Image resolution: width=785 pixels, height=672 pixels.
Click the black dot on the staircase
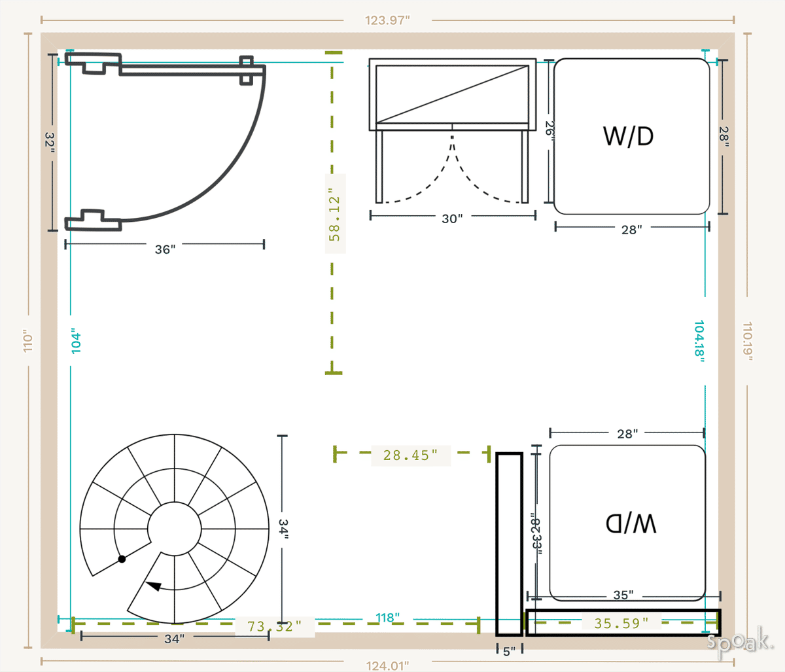coord(122,559)
